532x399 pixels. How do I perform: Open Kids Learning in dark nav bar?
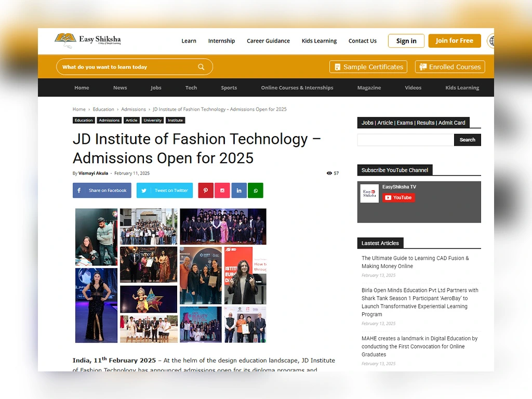tap(462, 87)
